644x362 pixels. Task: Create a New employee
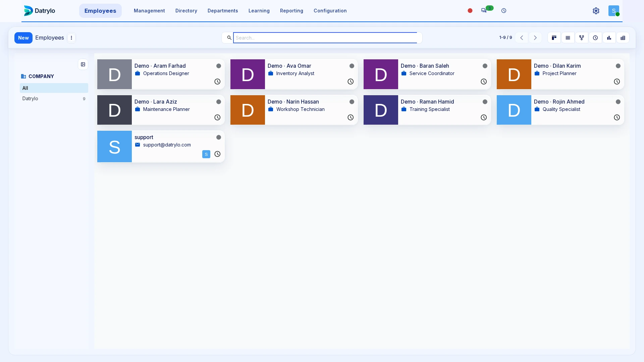(23, 38)
